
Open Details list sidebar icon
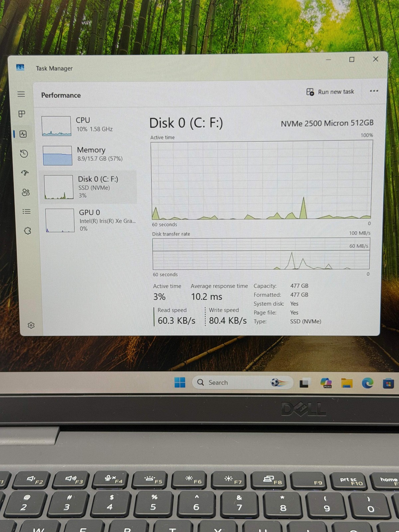[27, 211]
